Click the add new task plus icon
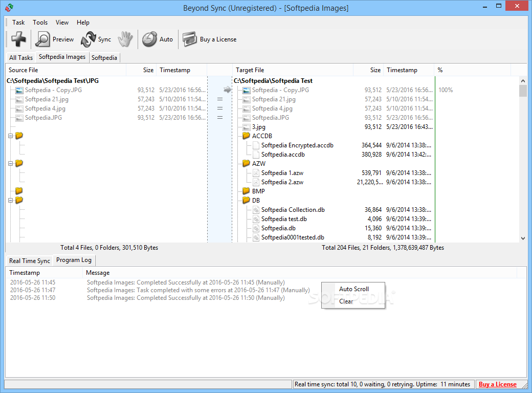This screenshot has width=532, height=393. 18,39
